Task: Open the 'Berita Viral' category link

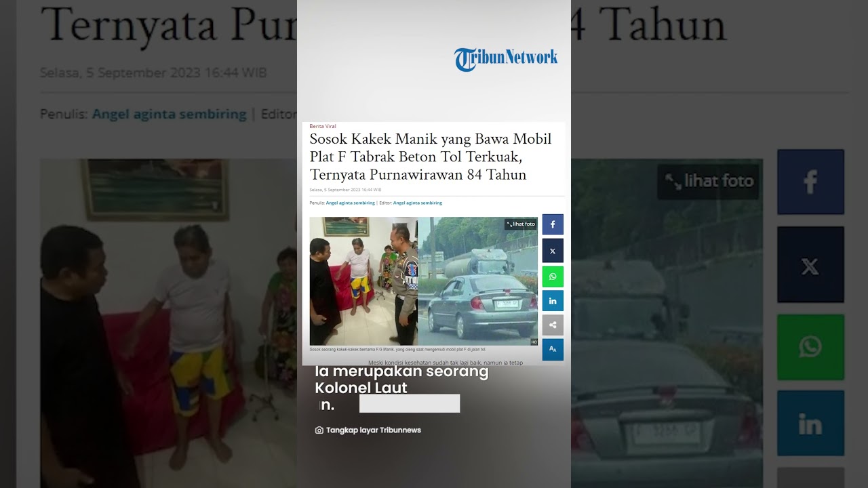Action: [x=323, y=126]
